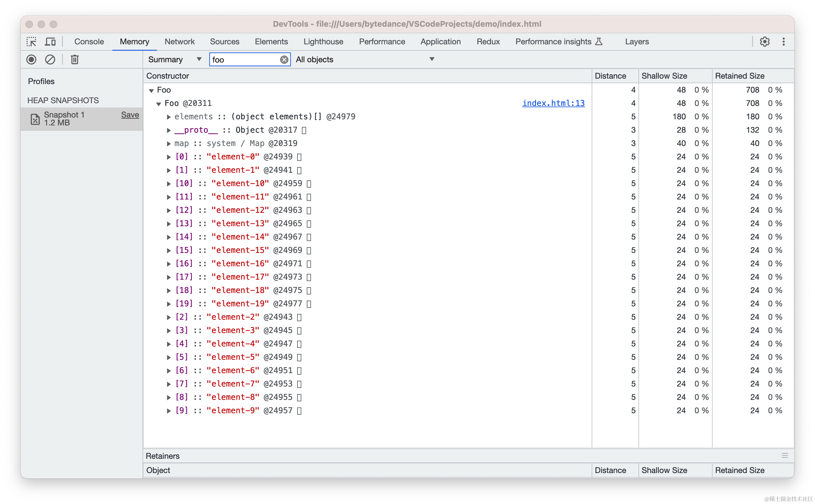Toggle the device toolbar icon
This screenshot has height=504, width=815.
coord(50,42)
